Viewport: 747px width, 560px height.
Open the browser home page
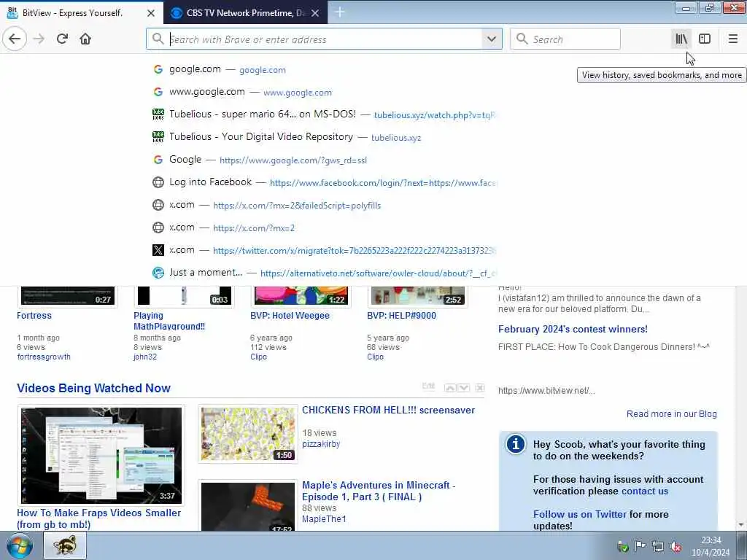tap(85, 39)
